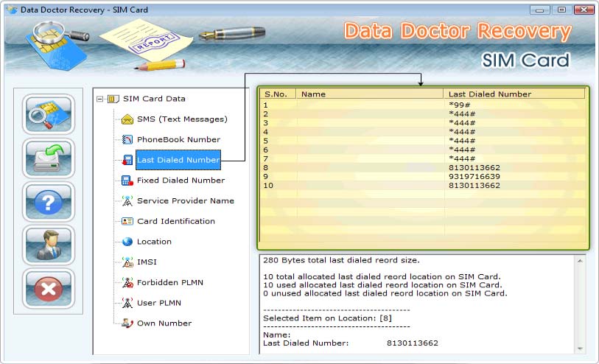Click the '280 Bytes total' details line
Viewport: 599px width, 364px height.
[341, 260]
